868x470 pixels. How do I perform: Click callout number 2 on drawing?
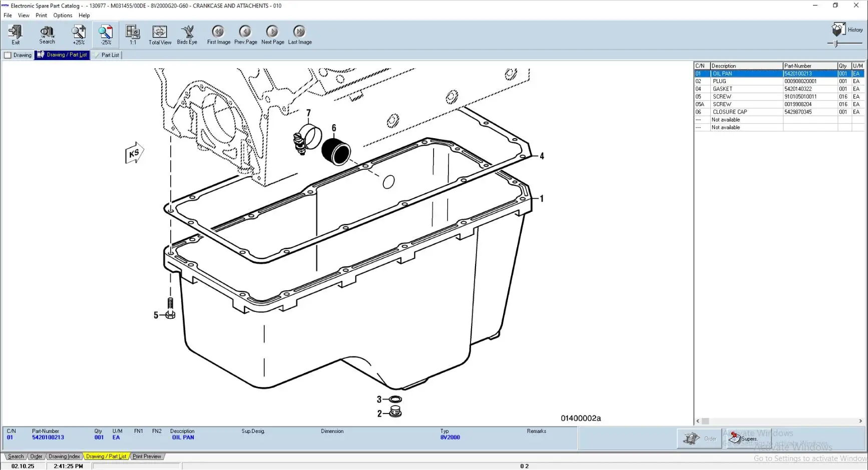pos(379,413)
